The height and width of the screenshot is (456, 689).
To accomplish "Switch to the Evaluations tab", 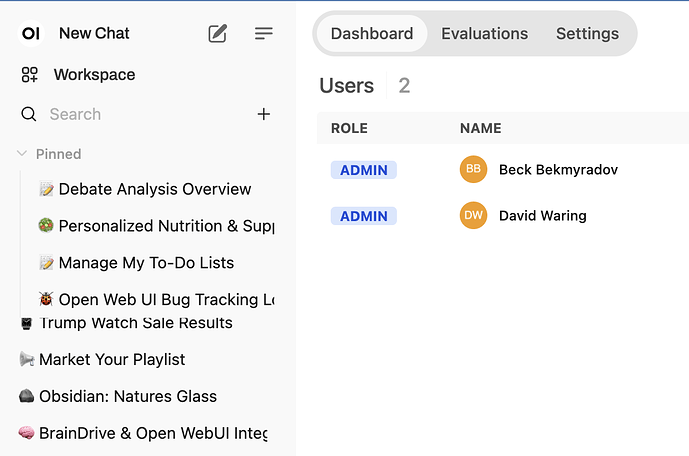I will [x=484, y=33].
